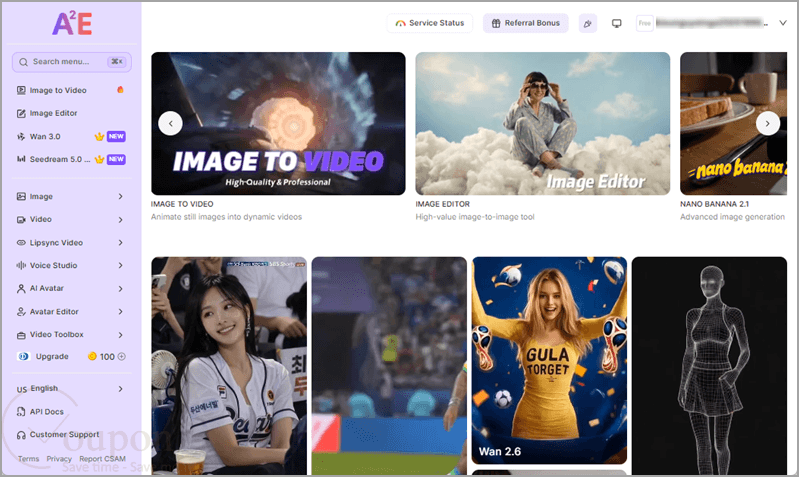
Task: Select Seedream 5.0 menu item
Action: 71,160
